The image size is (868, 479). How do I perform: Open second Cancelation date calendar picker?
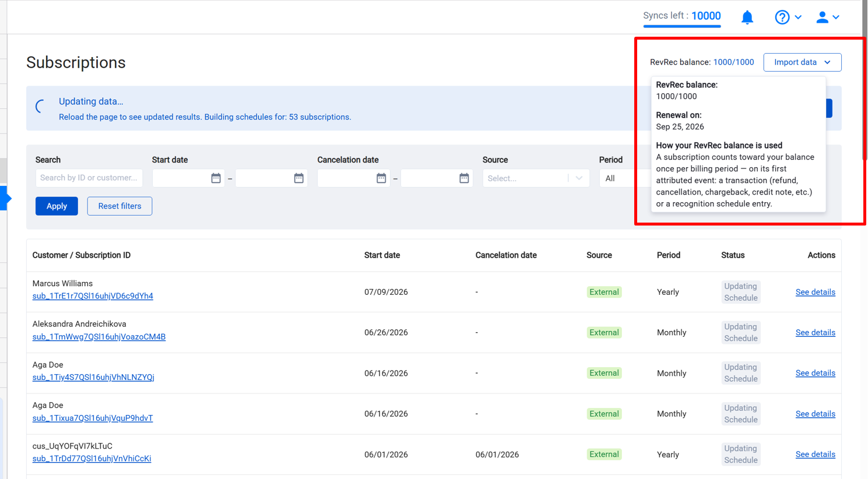click(x=464, y=178)
